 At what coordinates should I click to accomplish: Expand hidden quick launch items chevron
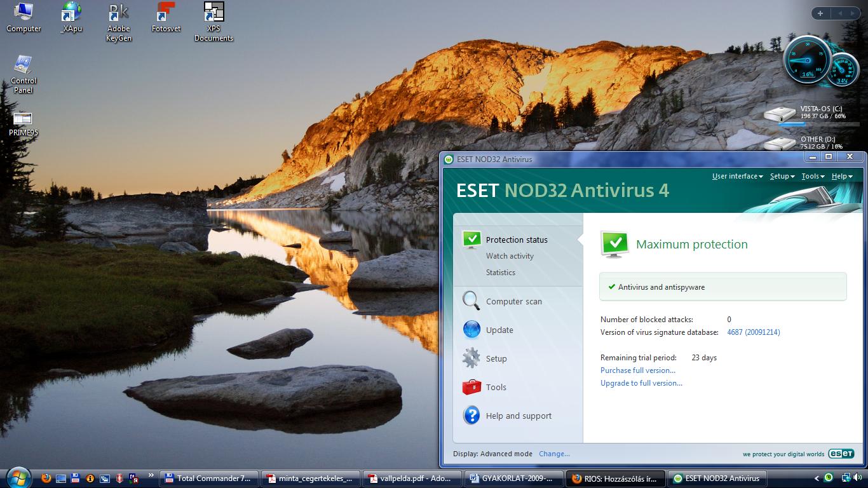(151, 475)
